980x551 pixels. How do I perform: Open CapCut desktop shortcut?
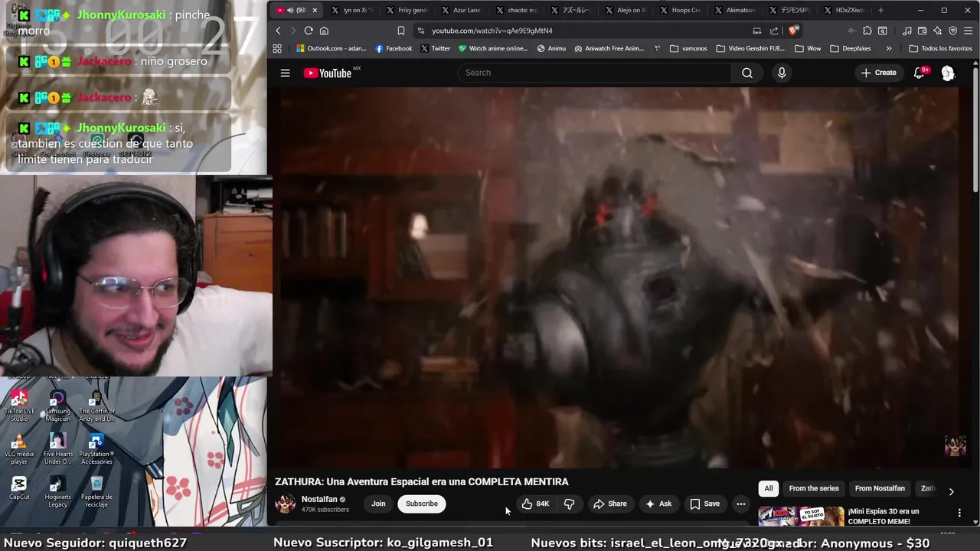coord(19,487)
